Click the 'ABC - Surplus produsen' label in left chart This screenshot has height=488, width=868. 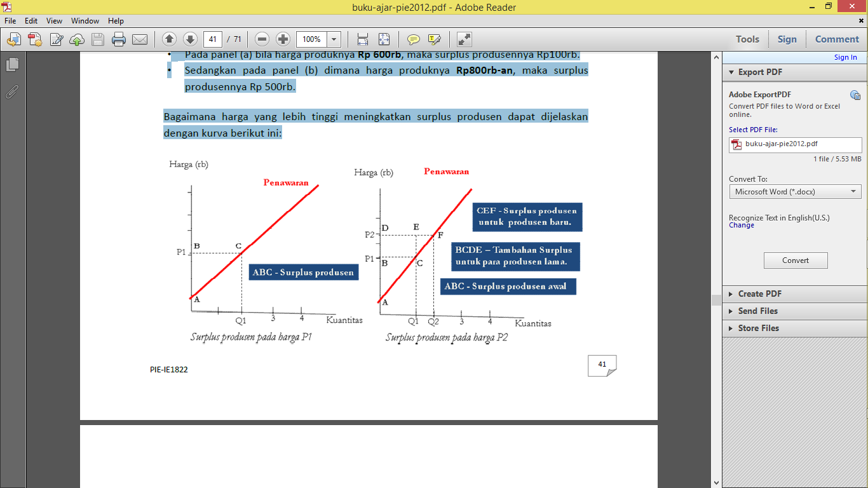[x=303, y=273]
